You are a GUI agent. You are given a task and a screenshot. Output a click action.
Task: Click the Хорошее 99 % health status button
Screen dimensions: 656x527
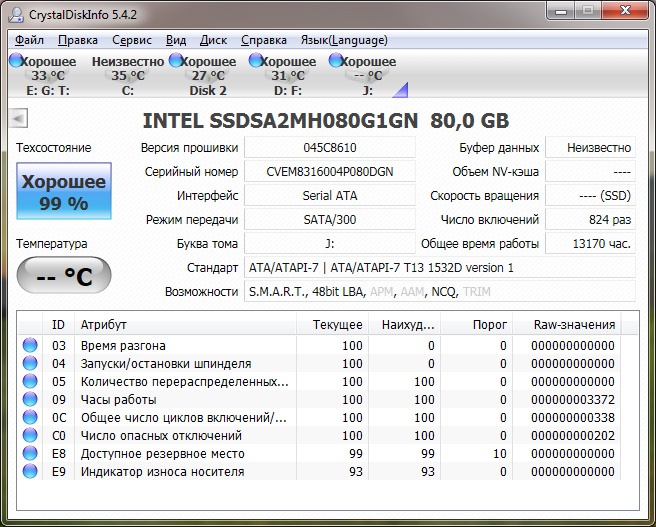(64, 191)
